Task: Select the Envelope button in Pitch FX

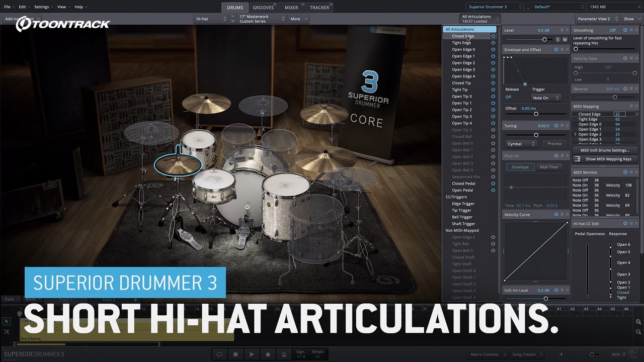Action: click(x=520, y=167)
